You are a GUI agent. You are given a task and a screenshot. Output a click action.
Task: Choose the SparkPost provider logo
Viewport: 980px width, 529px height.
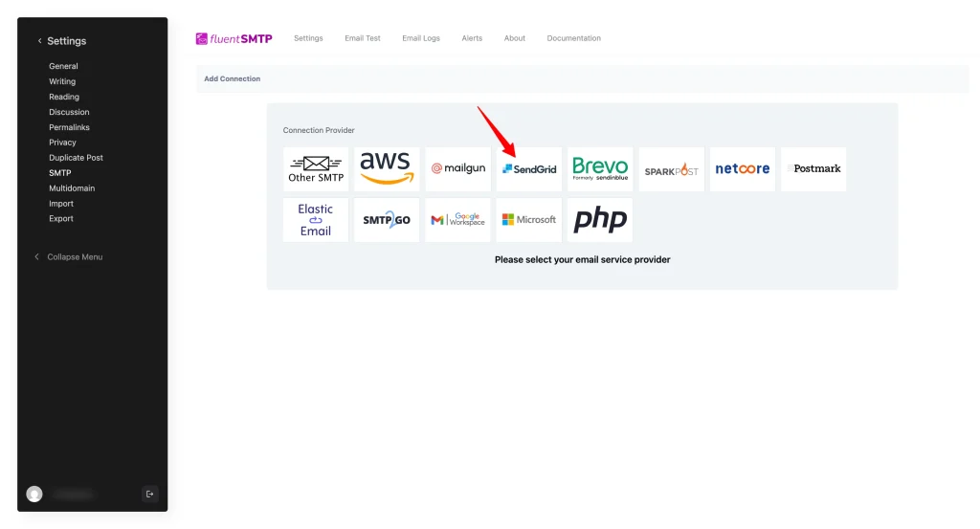tap(671, 169)
